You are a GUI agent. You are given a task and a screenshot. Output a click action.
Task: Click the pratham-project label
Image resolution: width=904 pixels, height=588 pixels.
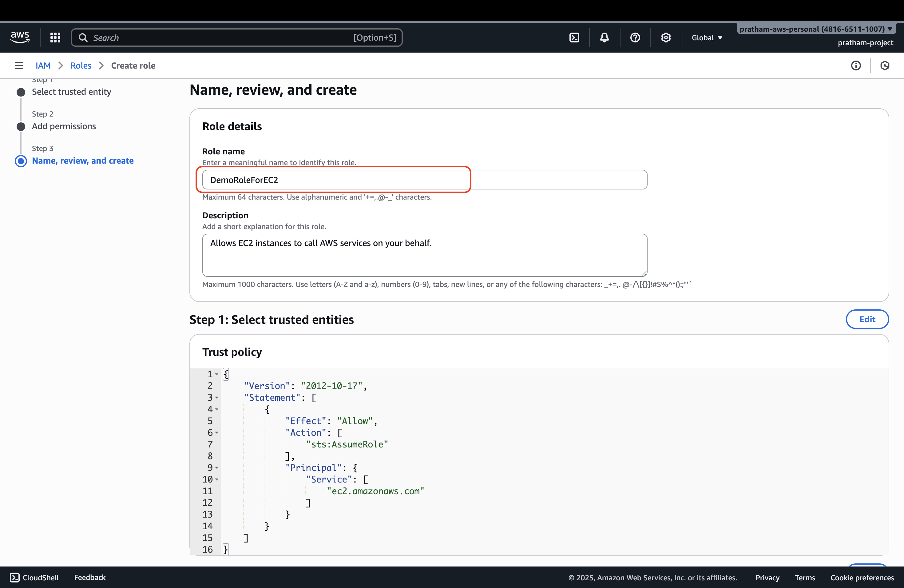tap(866, 42)
